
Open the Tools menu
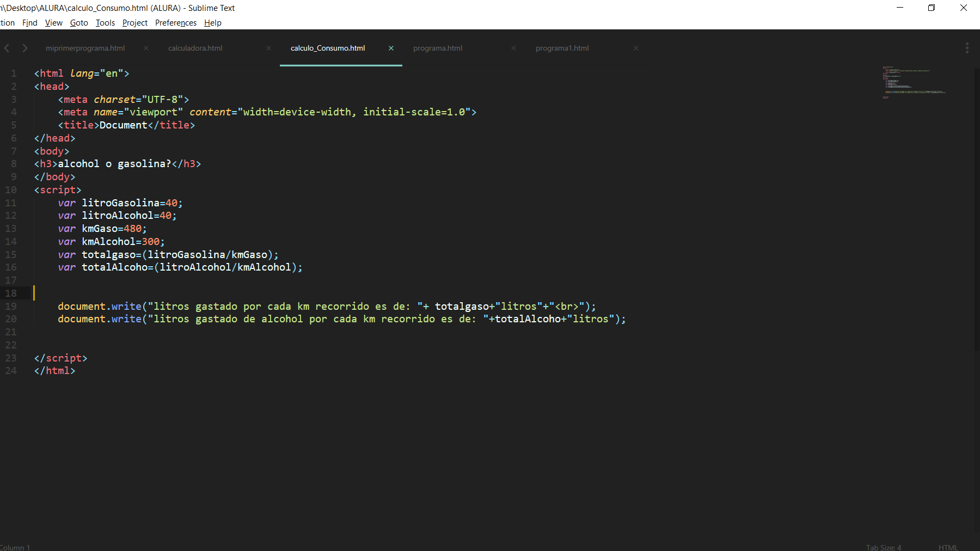pyautogui.click(x=105, y=23)
